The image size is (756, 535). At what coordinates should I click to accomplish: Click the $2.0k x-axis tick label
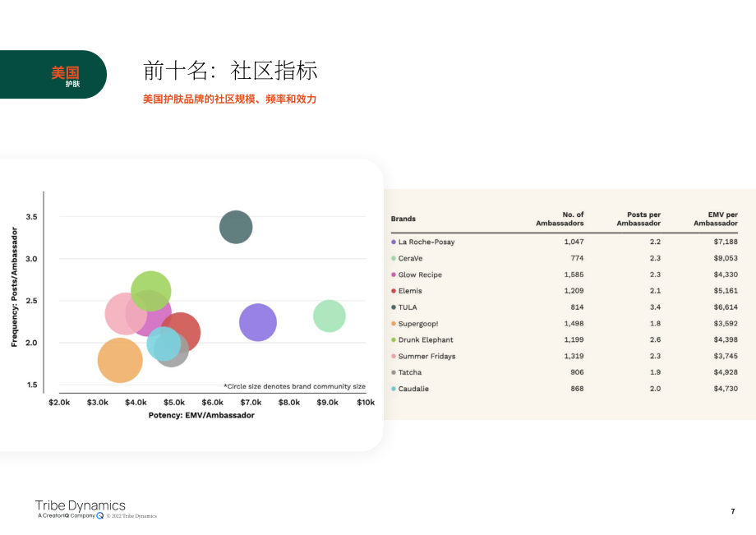(x=59, y=403)
